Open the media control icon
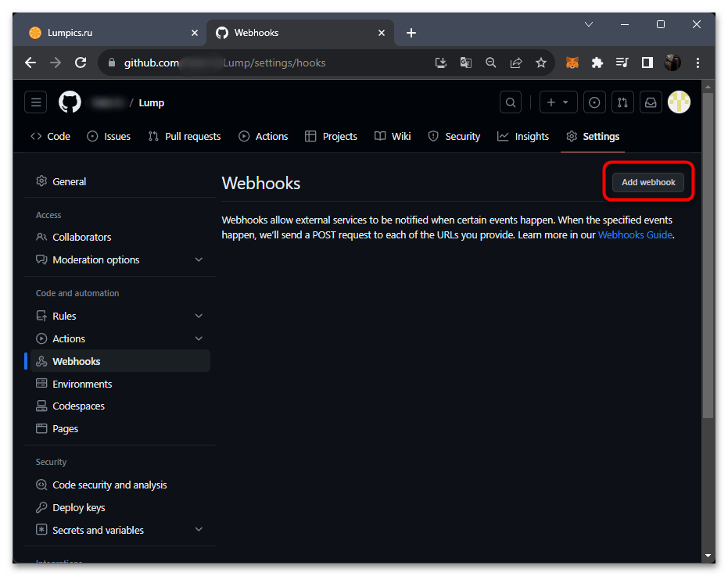This screenshot has height=576, width=728. [x=622, y=63]
